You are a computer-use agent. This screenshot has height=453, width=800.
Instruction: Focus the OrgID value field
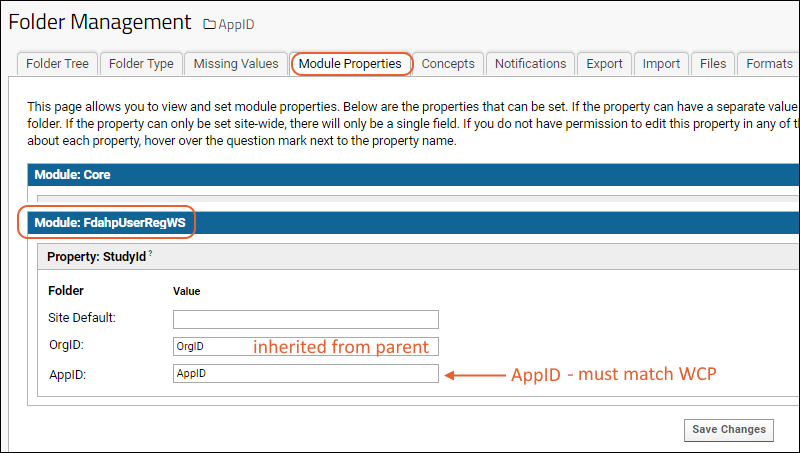[305, 346]
